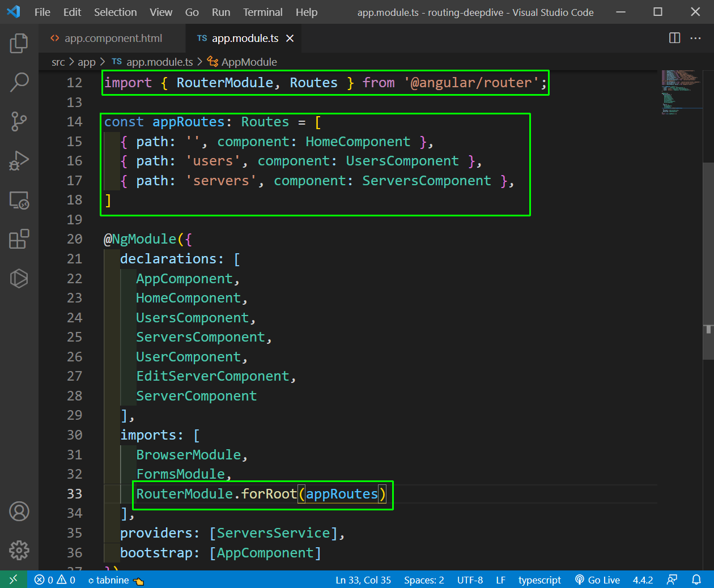Click 'RouterModule' in the import statement
This screenshot has width=714, height=588.
pyautogui.click(x=225, y=83)
